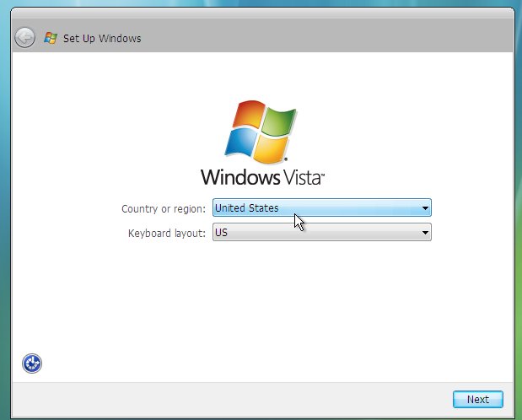Select the US text in keyboard layout field

click(221, 232)
